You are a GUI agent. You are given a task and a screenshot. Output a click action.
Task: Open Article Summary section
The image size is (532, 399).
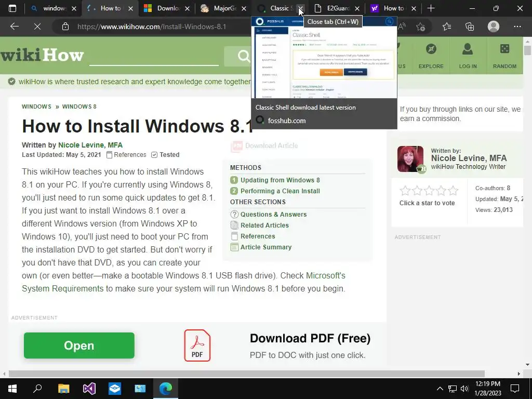click(x=266, y=247)
